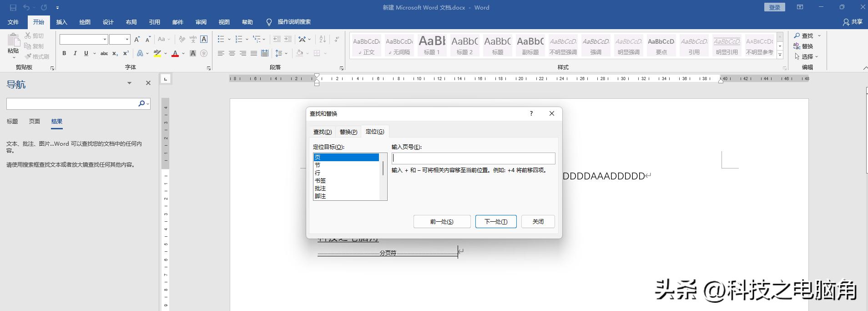Open the font size dropdown
The width and height of the screenshot is (868, 311).
[x=127, y=40]
